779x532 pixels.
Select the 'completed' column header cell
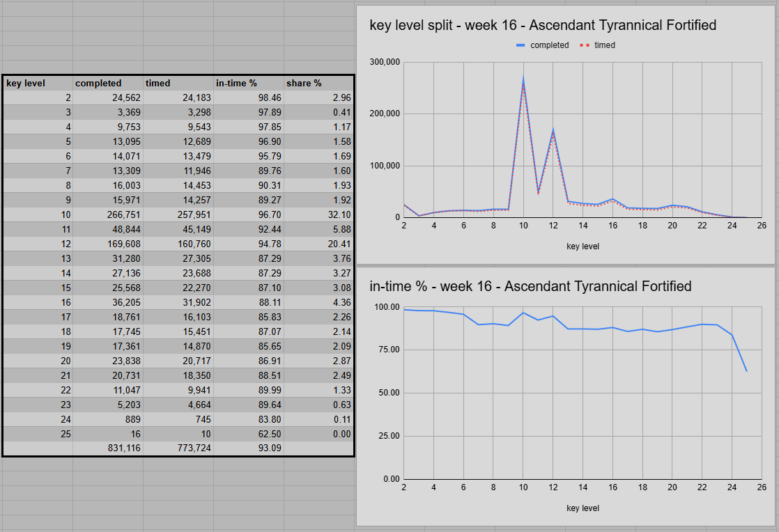click(108, 83)
